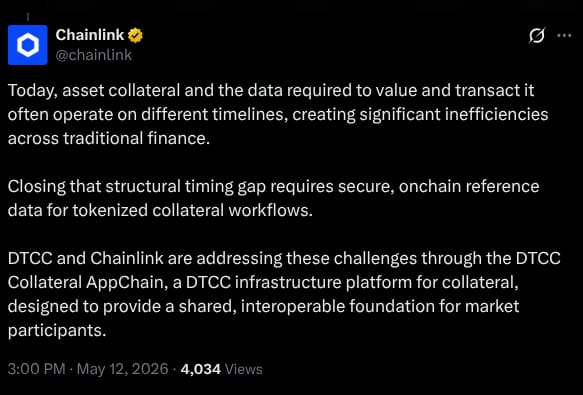
Task: Click the paragraph starting 'Closing that structural'
Action: [x=273, y=198]
